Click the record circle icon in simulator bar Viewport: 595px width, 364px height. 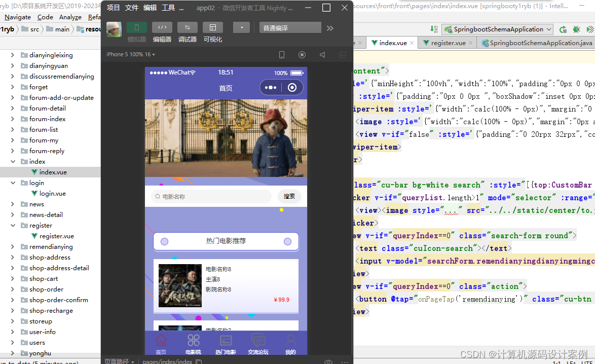(302, 55)
